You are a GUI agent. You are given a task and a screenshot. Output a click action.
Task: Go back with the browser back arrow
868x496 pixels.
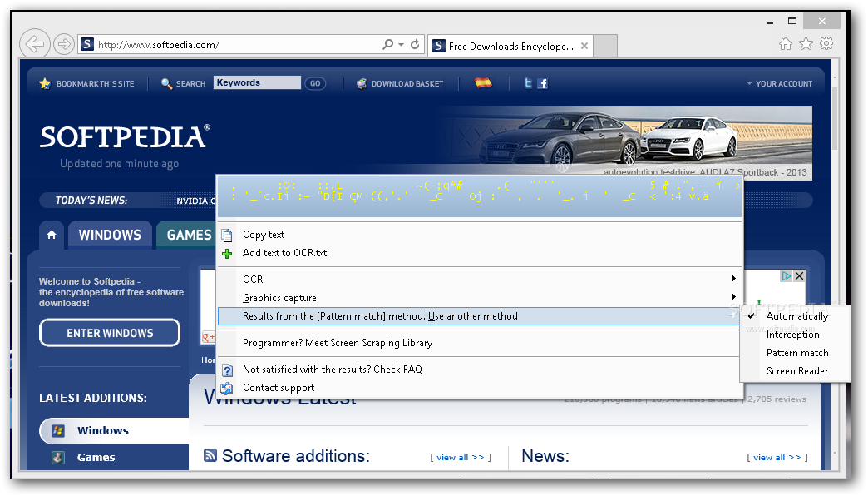(34, 43)
